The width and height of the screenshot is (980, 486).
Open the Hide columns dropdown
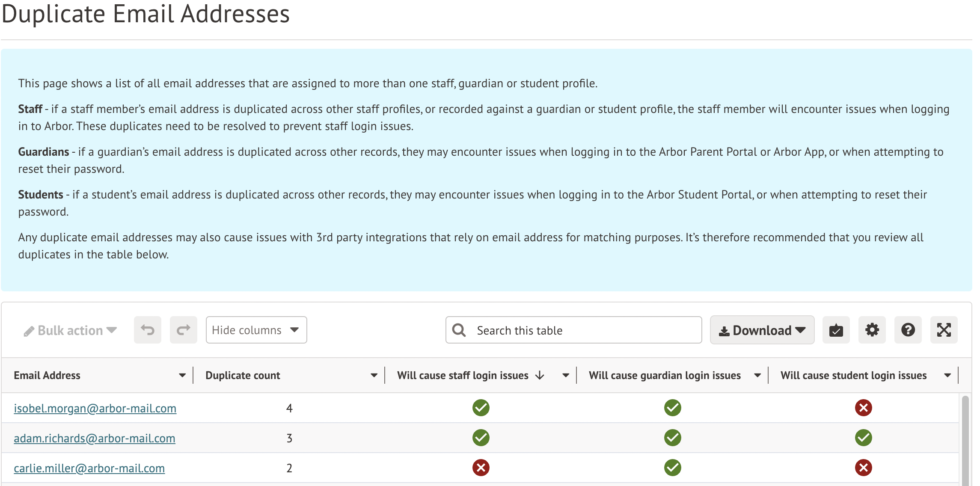(256, 330)
